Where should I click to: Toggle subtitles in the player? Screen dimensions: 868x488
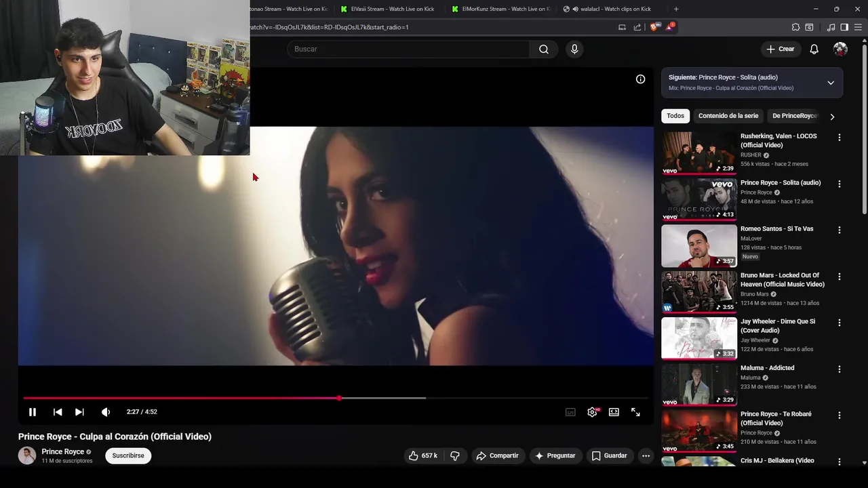pyautogui.click(x=570, y=412)
